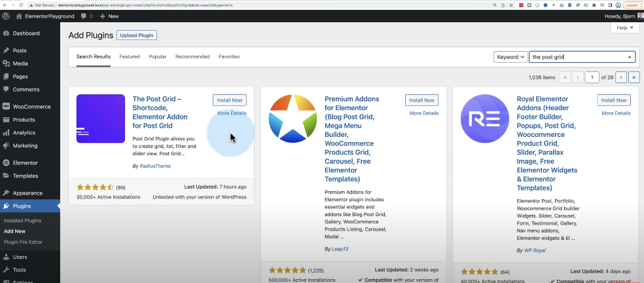
Task: Click The Post Grid purple thumbnail
Action: click(x=101, y=119)
